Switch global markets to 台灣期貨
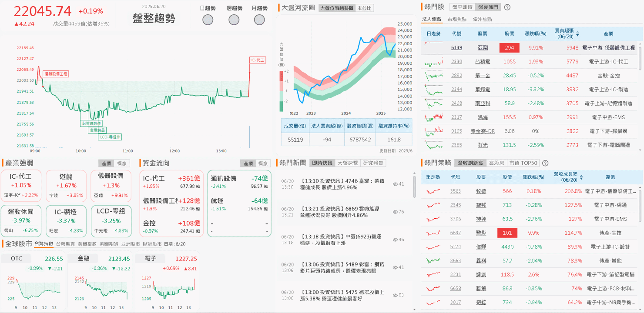The height and width of the screenshot is (313, 644). pos(65,244)
